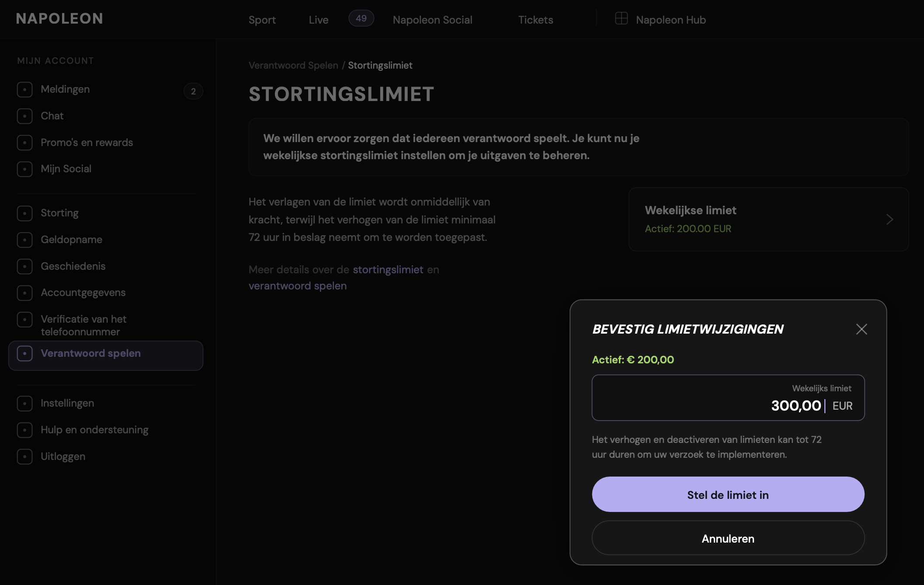Image resolution: width=924 pixels, height=585 pixels.
Task: Click the Verantwoord Spelen breadcrumb
Action: pyautogui.click(x=293, y=66)
